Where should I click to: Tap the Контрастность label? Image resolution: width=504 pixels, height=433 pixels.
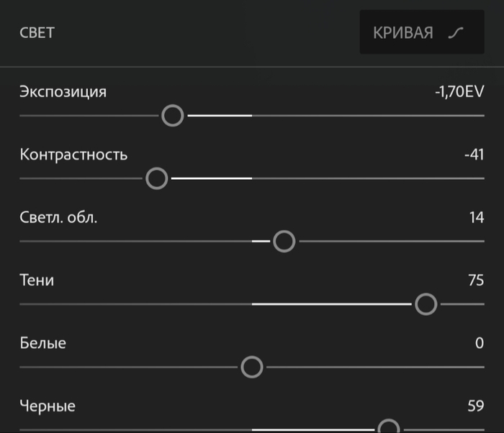pyautogui.click(x=73, y=155)
